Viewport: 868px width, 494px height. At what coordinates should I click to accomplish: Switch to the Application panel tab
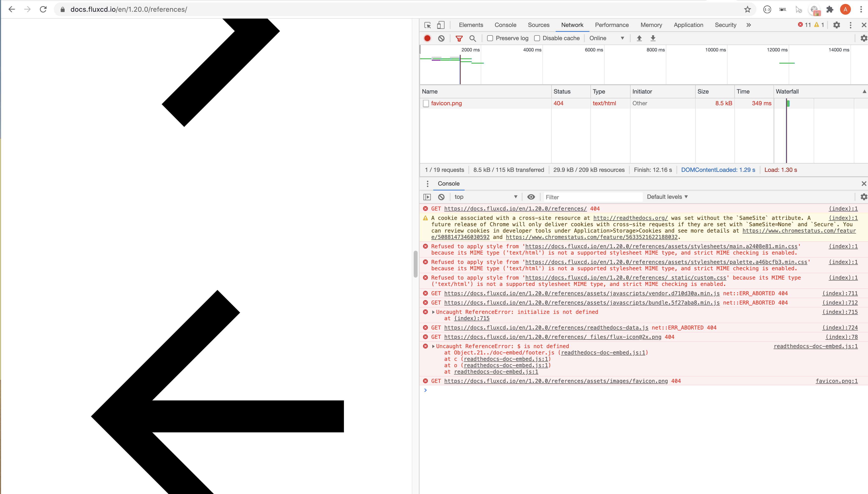tap(688, 25)
